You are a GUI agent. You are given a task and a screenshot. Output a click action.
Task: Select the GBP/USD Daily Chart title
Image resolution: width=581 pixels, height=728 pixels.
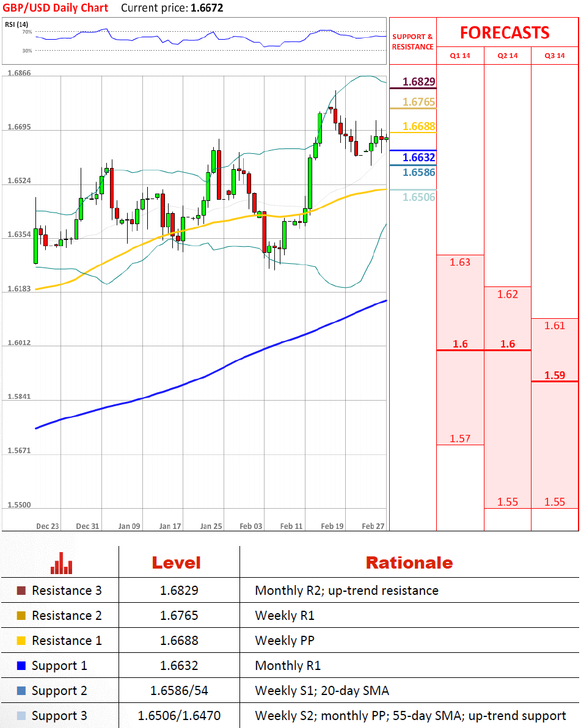point(55,8)
